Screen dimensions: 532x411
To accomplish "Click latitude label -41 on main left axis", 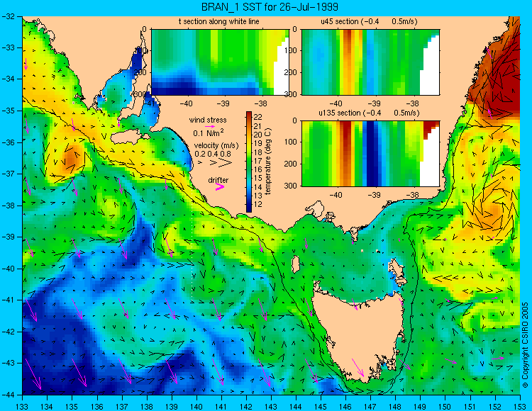I will click(8, 300).
